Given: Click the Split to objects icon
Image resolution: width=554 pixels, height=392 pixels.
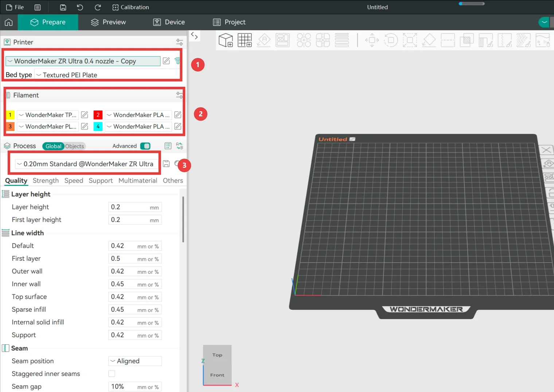Looking at the screenshot, I should tap(304, 40).
